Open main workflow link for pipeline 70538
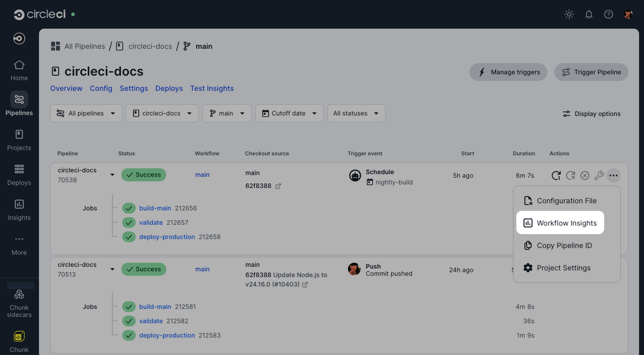The height and width of the screenshot is (355, 644). tap(202, 175)
